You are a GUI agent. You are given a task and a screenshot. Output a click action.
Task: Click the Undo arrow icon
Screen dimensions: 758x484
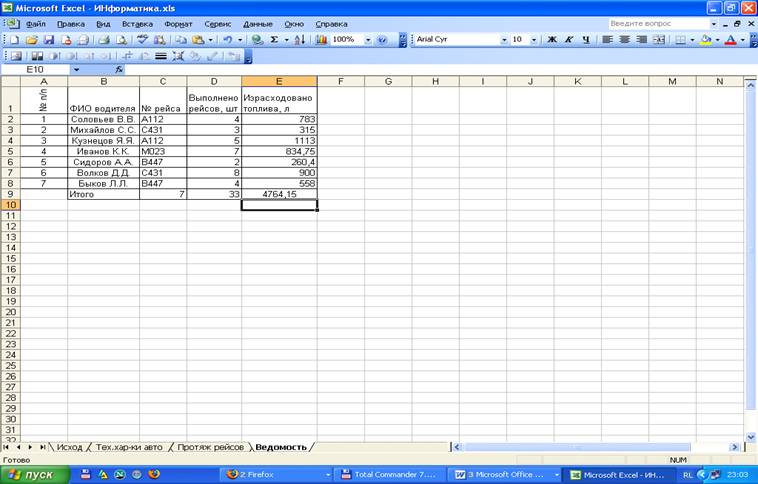coord(229,40)
